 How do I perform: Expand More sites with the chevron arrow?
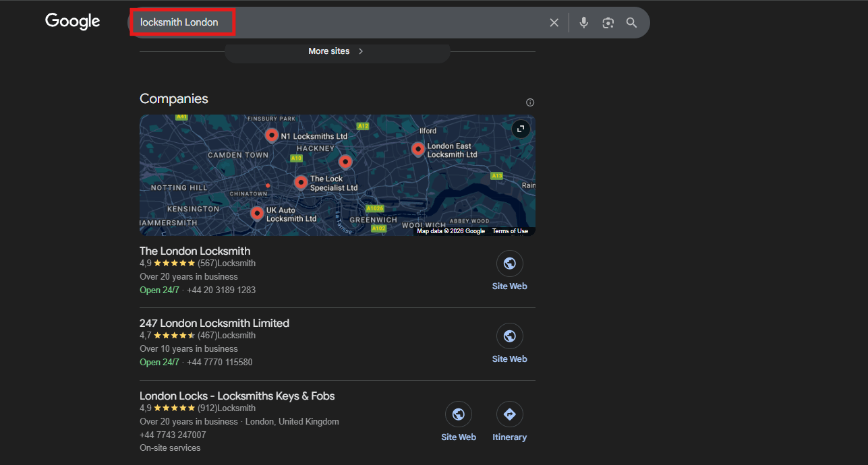(x=360, y=51)
